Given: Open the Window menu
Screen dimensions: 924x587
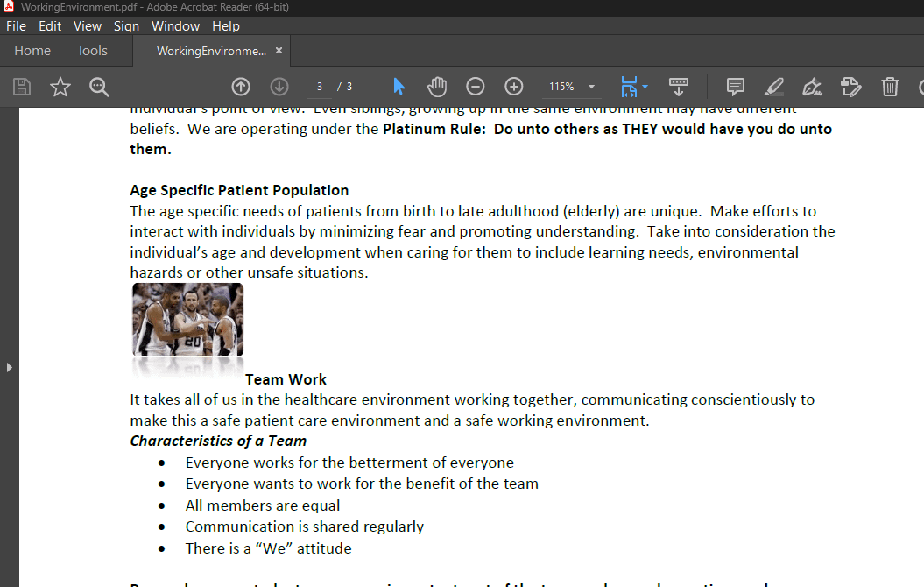Looking at the screenshot, I should pyautogui.click(x=175, y=26).
